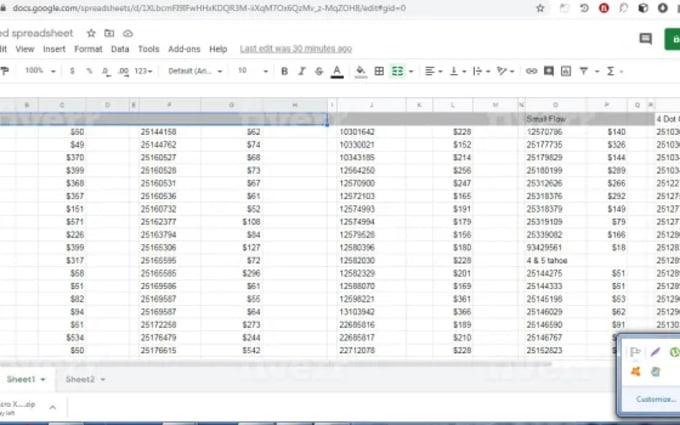Click the Paint format roller icon
This screenshot has width=680, height=425.
pos(4,71)
